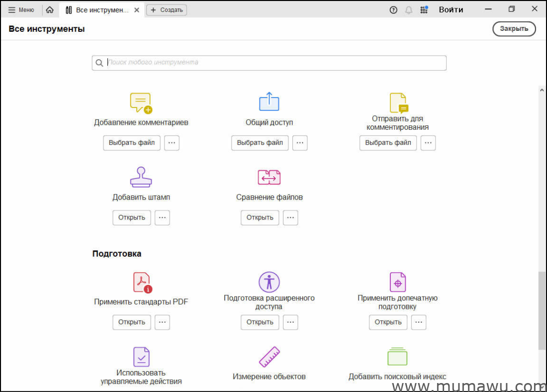
Task: Click the Подготовка расширенного доступа accessibility icon
Action: tap(269, 282)
